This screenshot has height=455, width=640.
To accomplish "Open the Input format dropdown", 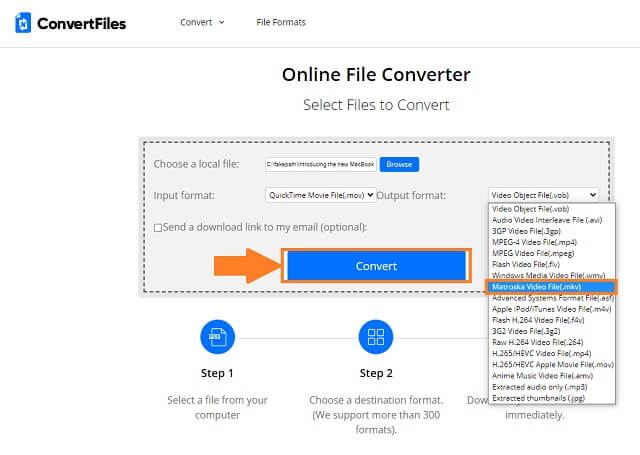I will coord(320,195).
